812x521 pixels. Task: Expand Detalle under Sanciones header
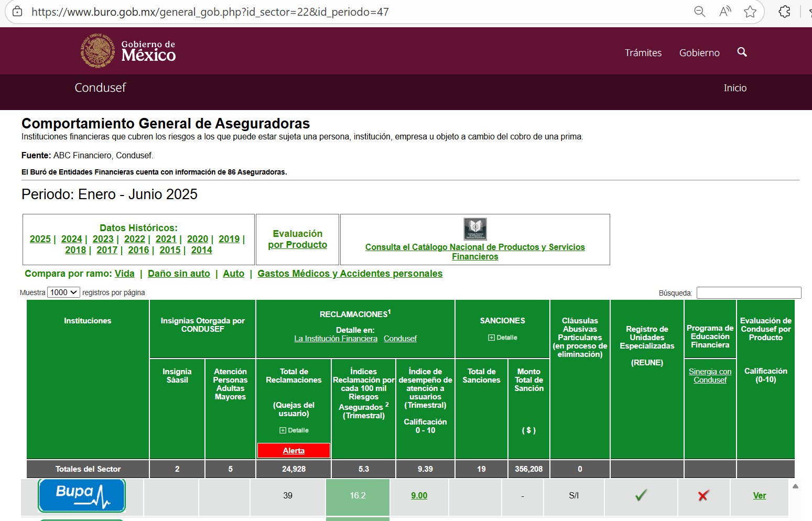click(x=502, y=338)
